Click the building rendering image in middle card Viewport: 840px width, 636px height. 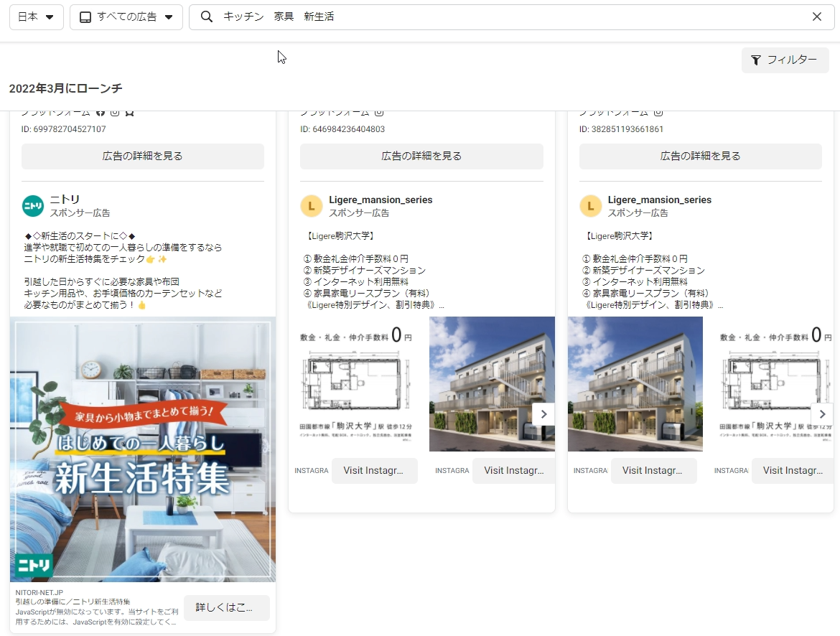click(492, 384)
